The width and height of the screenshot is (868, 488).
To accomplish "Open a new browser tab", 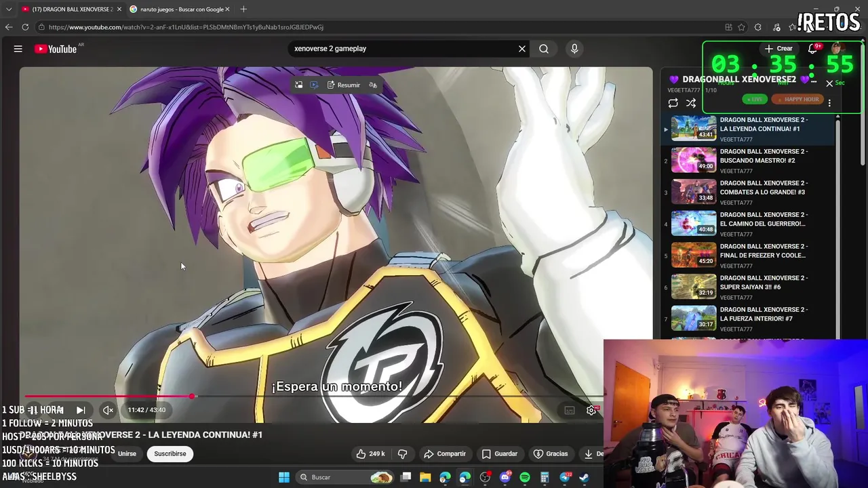I will (x=243, y=9).
